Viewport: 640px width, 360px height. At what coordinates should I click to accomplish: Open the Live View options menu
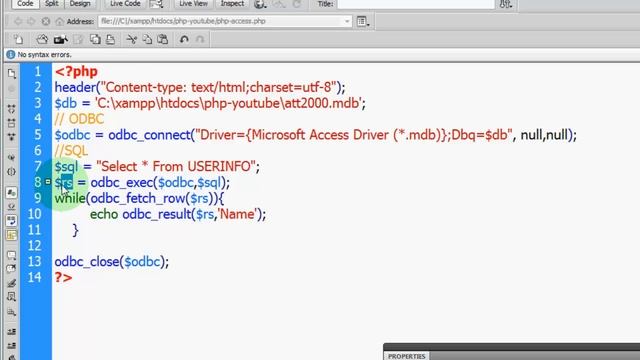pyautogui.click(x=362, y=21)
